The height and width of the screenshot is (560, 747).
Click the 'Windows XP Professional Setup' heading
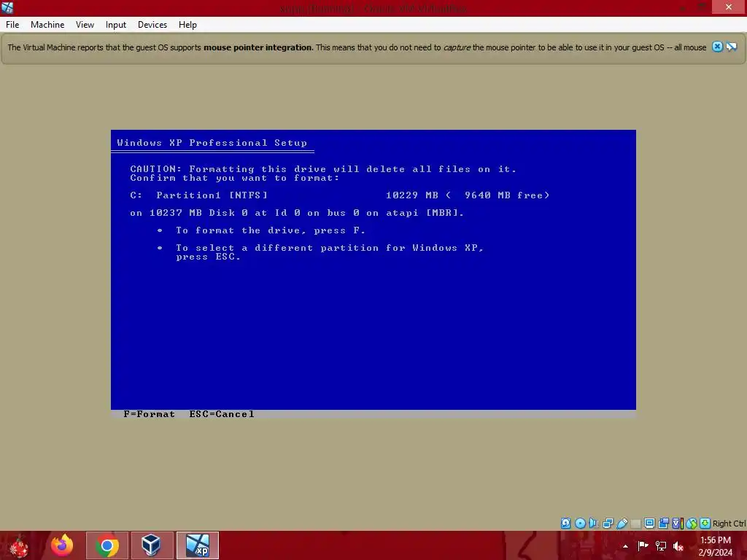(x=212, y=143)
